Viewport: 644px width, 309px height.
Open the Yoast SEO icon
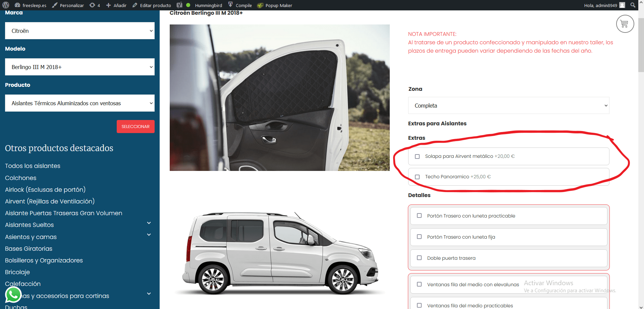pyautogui.click(x=180, y=5)
